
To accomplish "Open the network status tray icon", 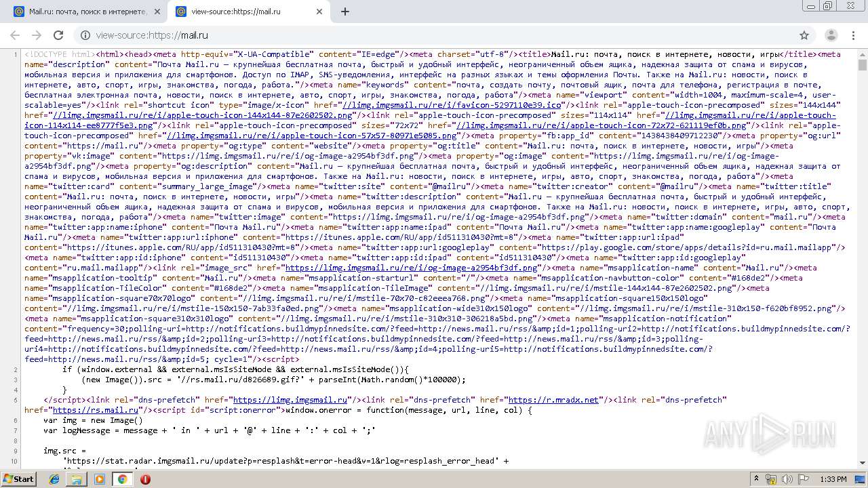I will click(771, 479).
